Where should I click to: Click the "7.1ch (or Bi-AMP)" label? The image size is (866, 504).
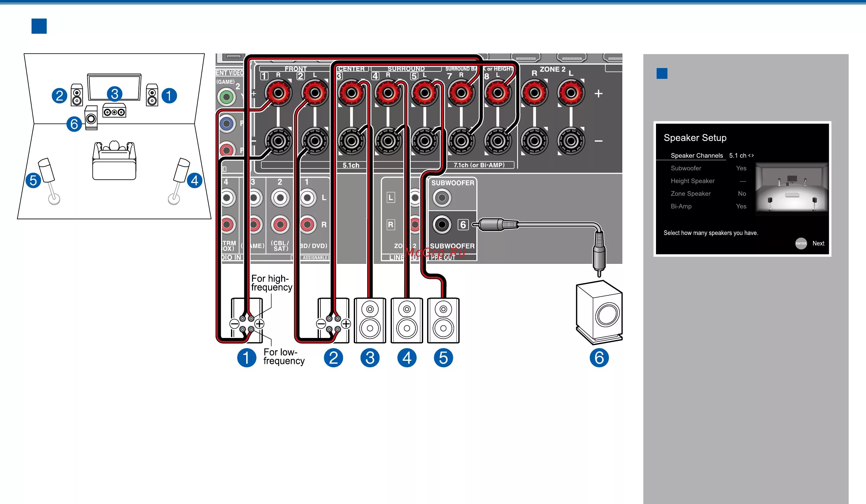pyautogui.click(x=479, y=165)
